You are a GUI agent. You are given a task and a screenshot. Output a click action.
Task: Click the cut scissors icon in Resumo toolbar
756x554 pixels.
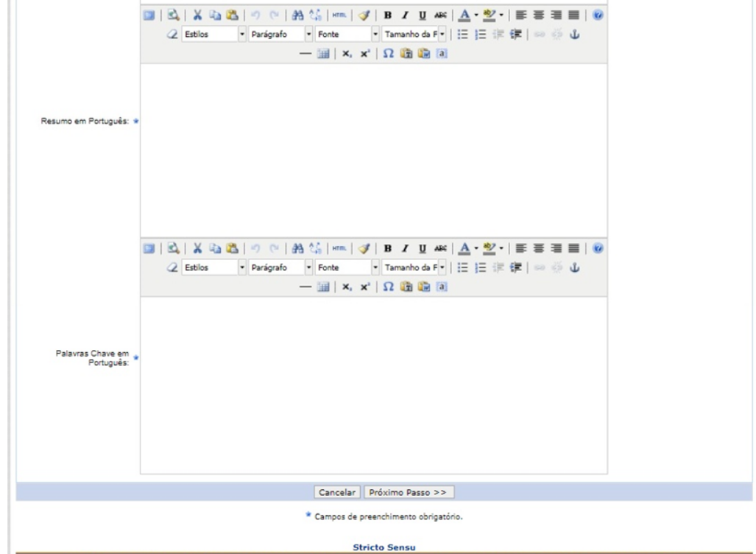[198, 15]
